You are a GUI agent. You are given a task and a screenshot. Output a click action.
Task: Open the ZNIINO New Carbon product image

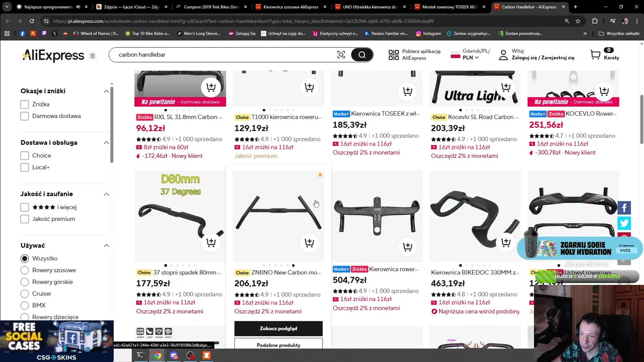coord(278,216)
